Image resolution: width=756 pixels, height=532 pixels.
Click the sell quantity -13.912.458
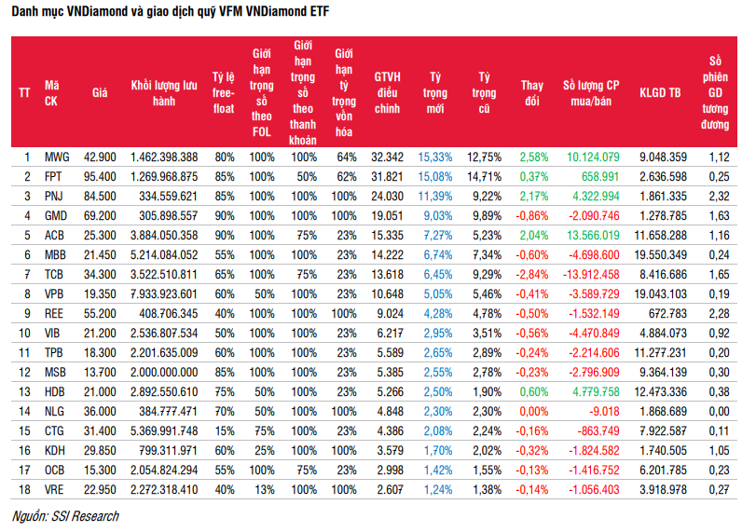click(x=591, y=275)
